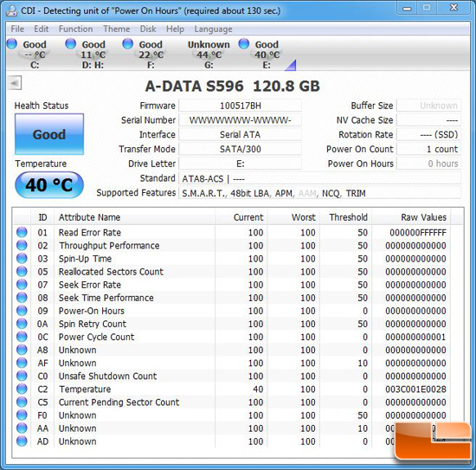476x470 pixels.
Task: Click status dot for AF Unknown row
Action: (x=22, y=363)
